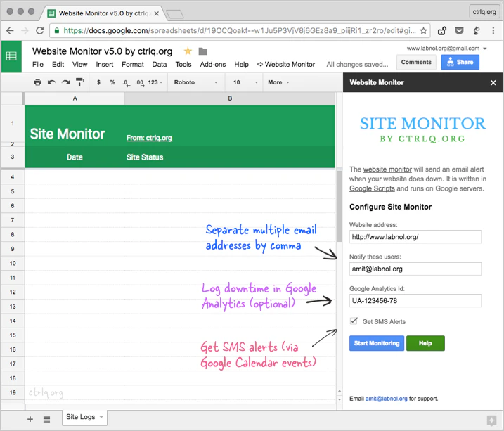Viewport: 504px width, 431px height.
Task: Click the padlock extension icon
Action: (442, 30)
